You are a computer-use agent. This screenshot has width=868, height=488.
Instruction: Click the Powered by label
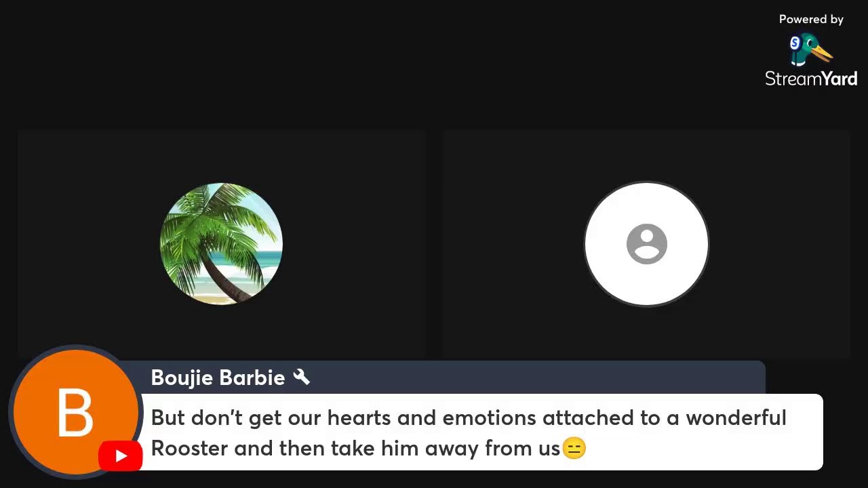(x=811, y=20)
